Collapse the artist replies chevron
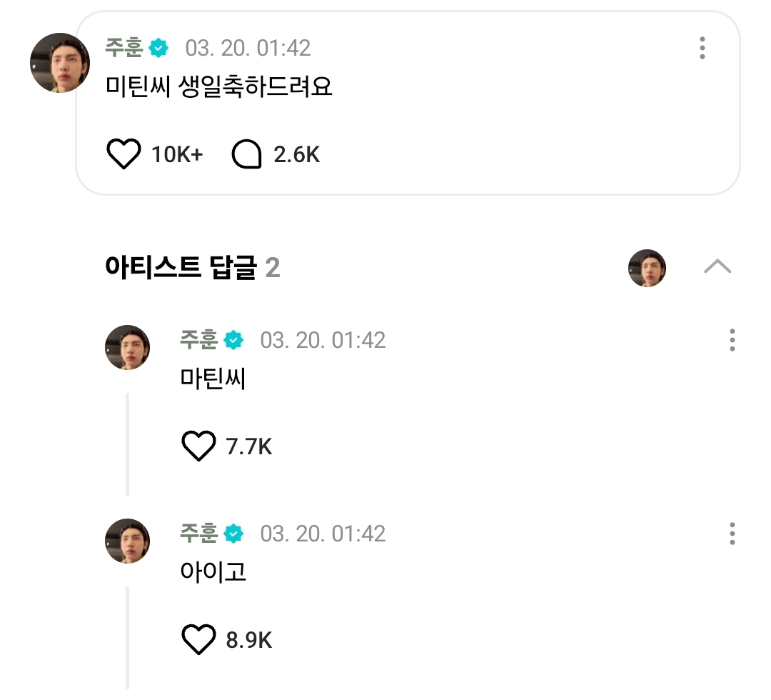The height and width of the screenshot is (700, 771). pos(717,267)
